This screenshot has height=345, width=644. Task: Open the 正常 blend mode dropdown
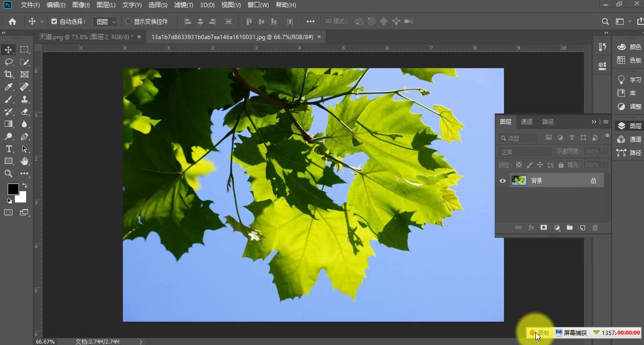pyautogui.click(x=525, y=152)
